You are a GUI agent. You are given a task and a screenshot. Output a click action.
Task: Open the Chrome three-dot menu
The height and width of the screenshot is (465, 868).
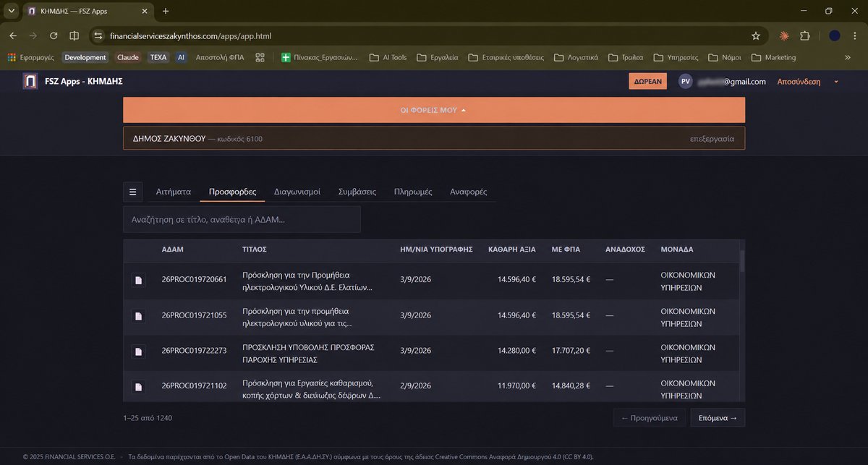pyautogui.click(x=855, y=35)
